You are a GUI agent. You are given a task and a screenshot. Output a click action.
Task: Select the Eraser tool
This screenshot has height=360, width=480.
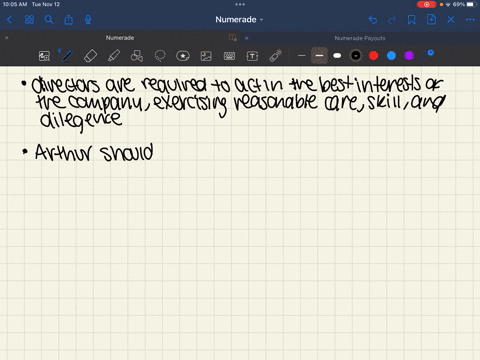point(90,56)
